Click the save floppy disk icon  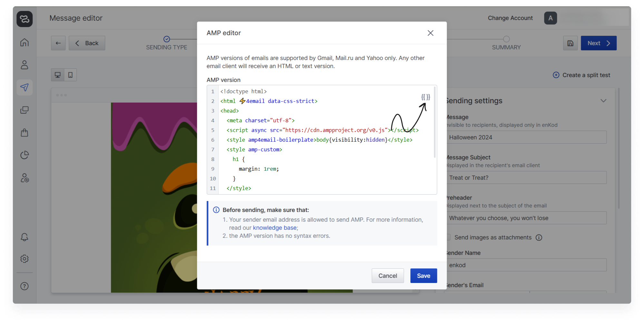pos(570,43)
